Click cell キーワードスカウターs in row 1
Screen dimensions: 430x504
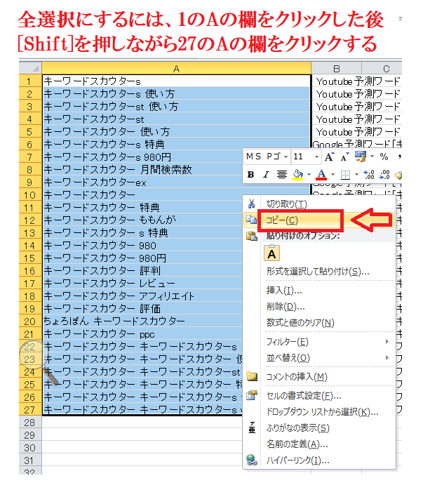pyautogui.click(x=176, y=81)
